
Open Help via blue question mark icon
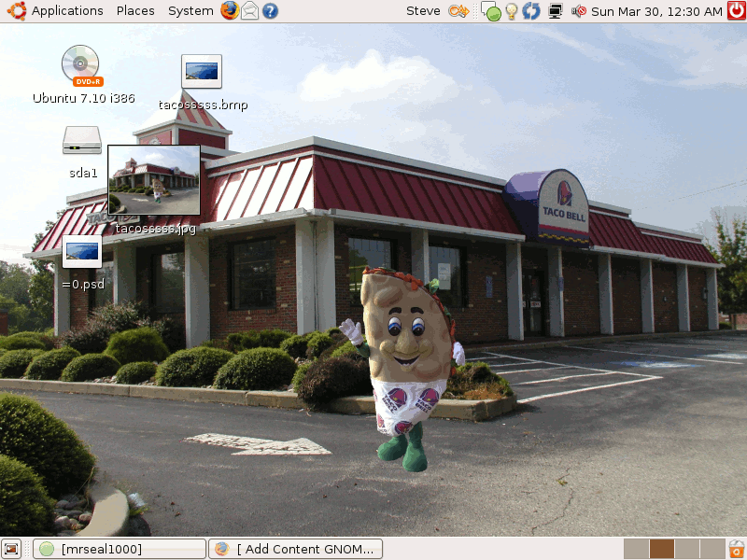[x=270, y=11]
